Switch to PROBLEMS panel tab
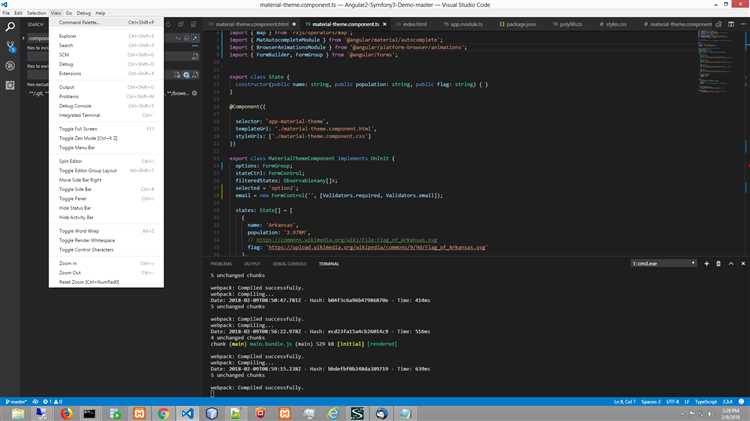Image resolution: width=750 pixels, height=421 pixels. (221, 264)
